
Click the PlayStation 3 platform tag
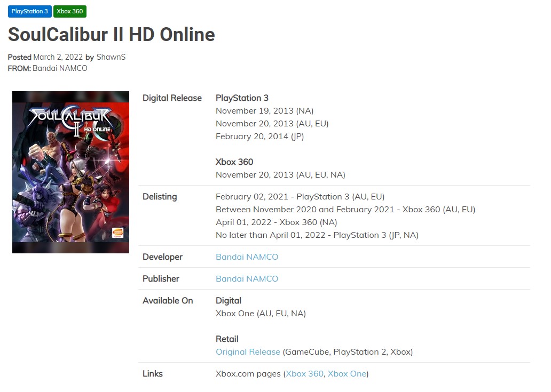[29, 11]
